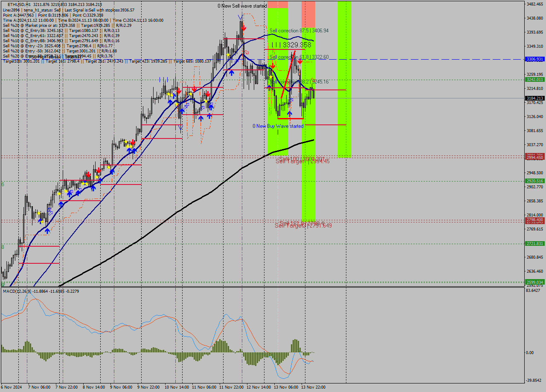Click the 3438.080 price scale value
Image resolution: width=546 pixels, height=392 pixels.
click(535, 18)
